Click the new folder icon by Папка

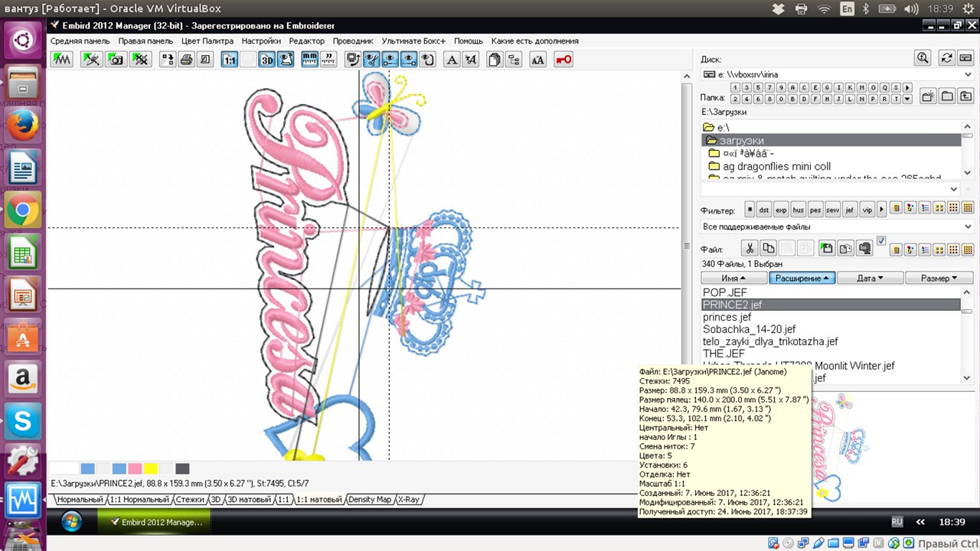tap(928, 96)
